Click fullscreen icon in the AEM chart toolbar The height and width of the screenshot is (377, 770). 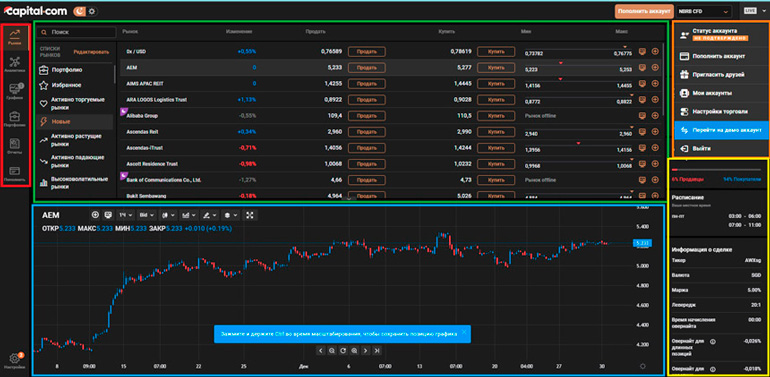(249, 215)
